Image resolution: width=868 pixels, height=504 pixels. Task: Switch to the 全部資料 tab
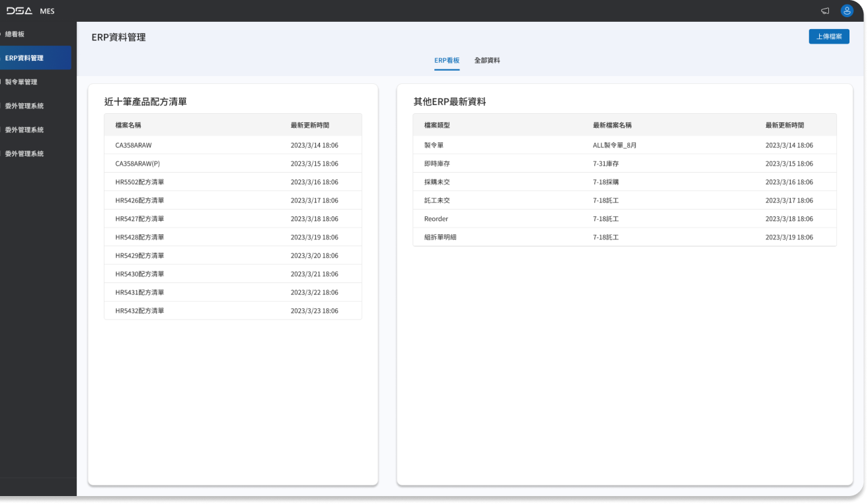point(487,60)
